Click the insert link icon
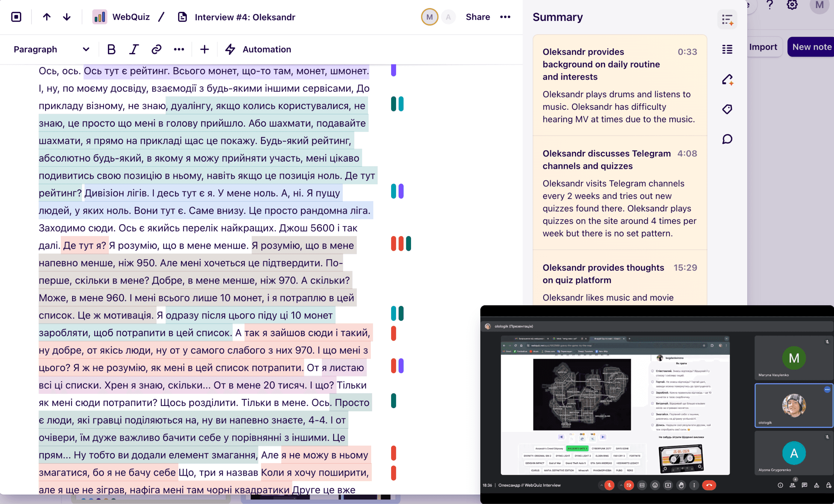The width and height of the screenshot is (834, 504). pyautogui.click(x=156, y=49)
